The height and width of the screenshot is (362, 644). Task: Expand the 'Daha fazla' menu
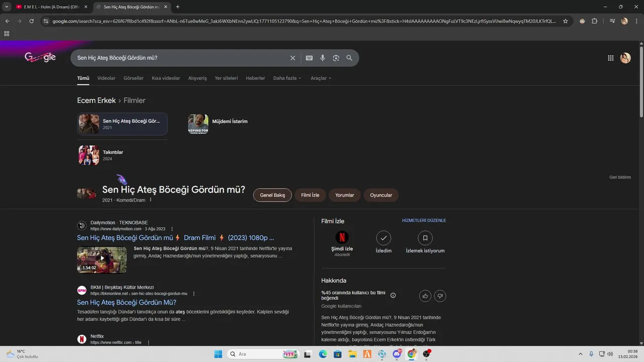point(287,78)
